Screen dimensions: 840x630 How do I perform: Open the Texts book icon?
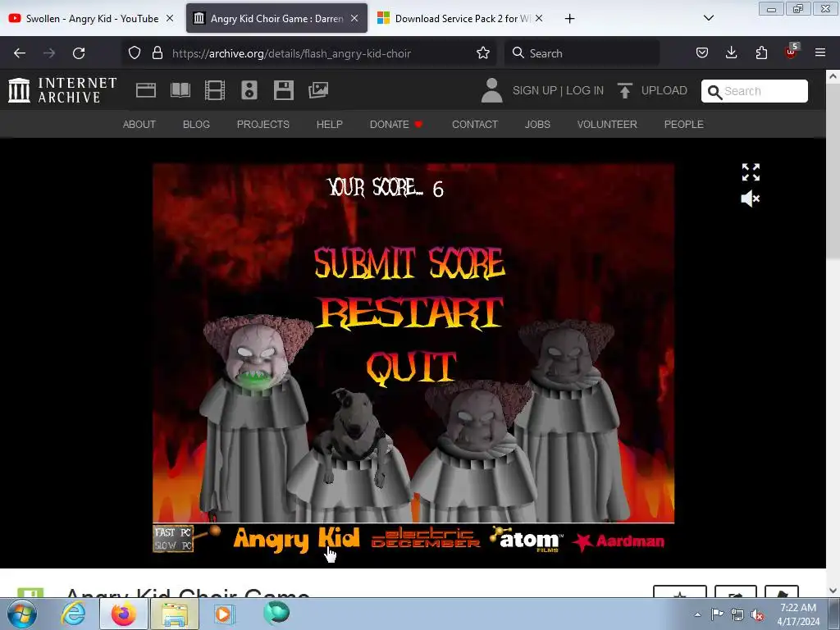click(x=180, y=90)
